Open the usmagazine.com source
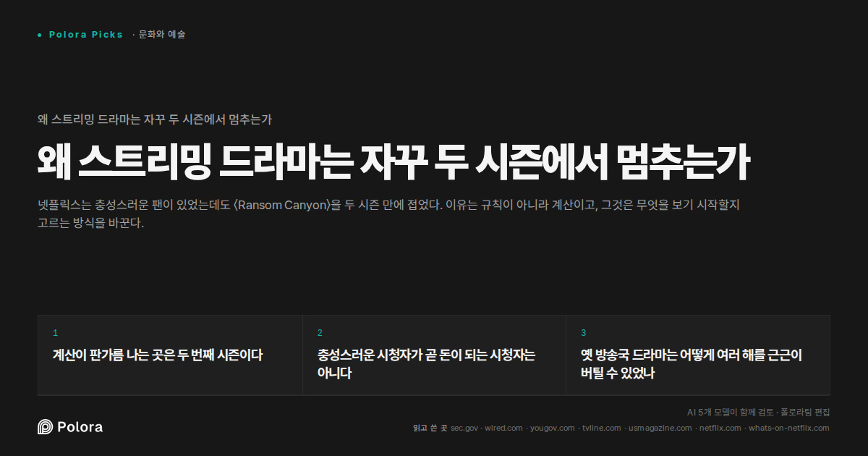 coord(660,428)
